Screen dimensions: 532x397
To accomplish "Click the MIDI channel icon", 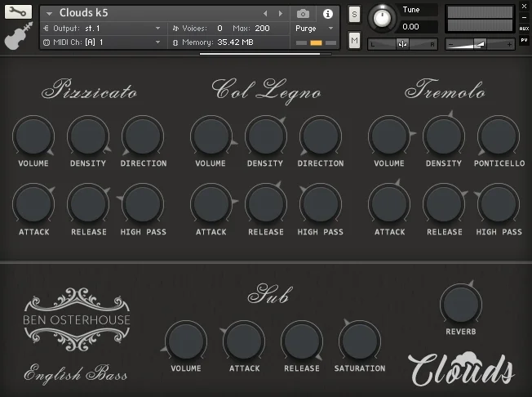I will 47,42.
